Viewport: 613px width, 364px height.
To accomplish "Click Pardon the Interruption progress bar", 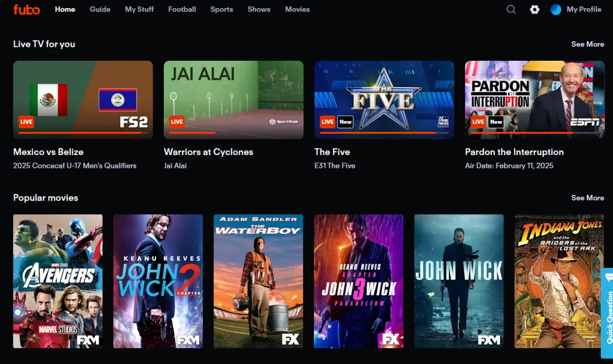I will click(535, 132).
